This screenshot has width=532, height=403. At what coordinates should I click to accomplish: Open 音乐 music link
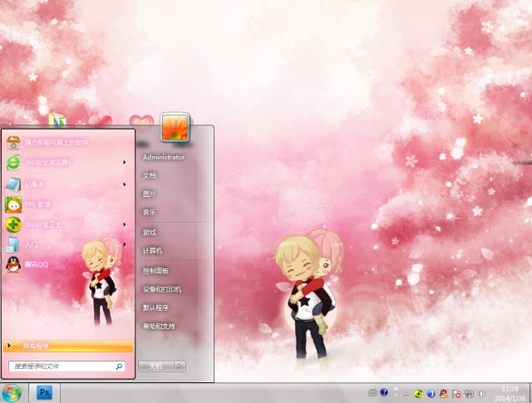tap(150, 213)
